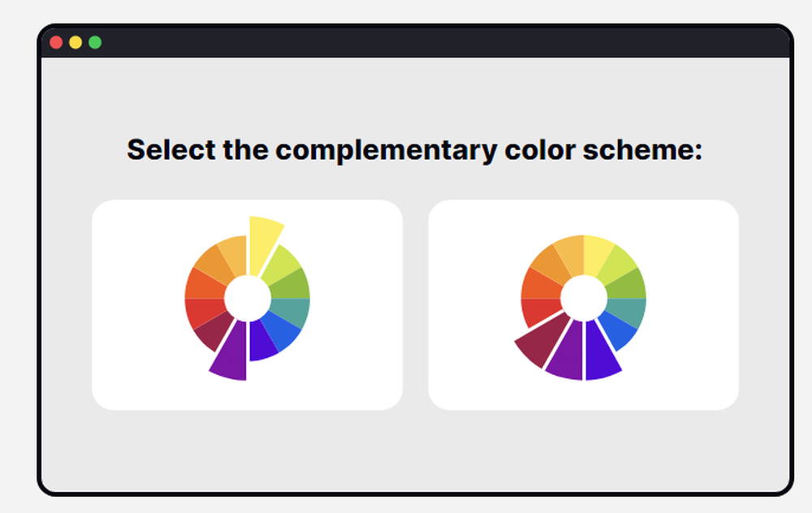
Task: Click the raised yellow segment on left wheel
Action: tap(263, 244)
